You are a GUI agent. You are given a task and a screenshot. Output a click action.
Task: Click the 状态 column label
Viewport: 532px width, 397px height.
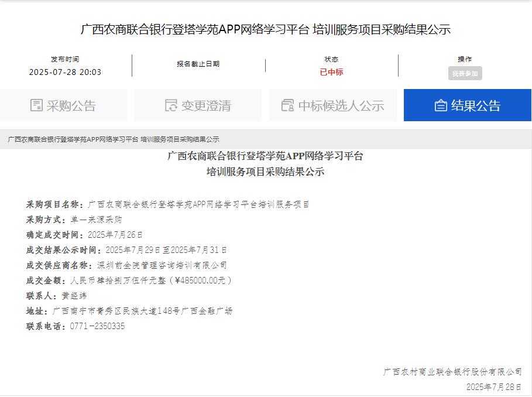331,59
